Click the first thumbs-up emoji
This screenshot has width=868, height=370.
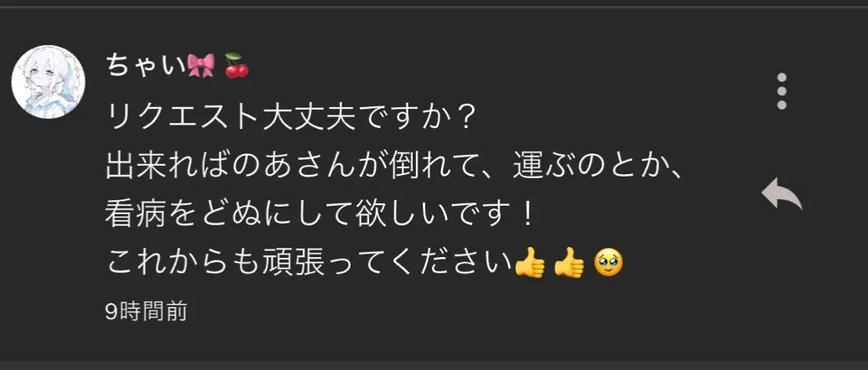(530, 264)
